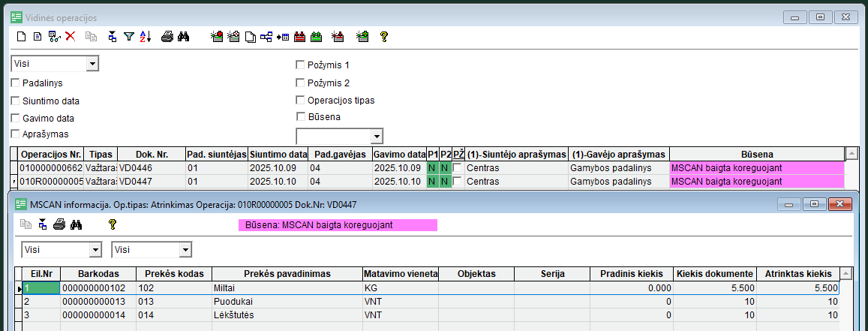The height and width of the screenshot is (331, 868).
Task: Click the new blank record icon
Action: click(21, 36)
